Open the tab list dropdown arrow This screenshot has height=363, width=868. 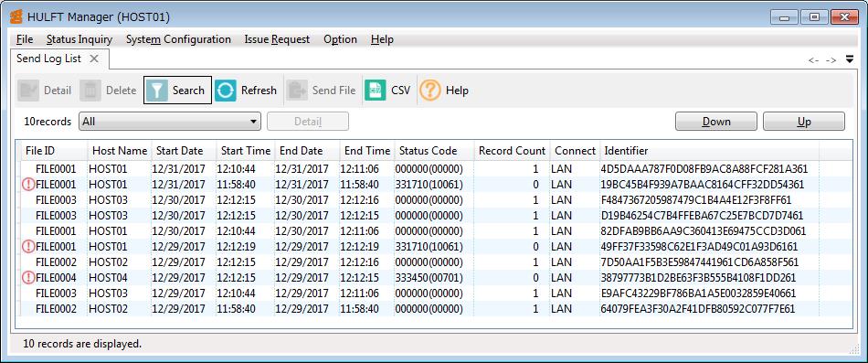pyautogui.click(x=850, y=59)
